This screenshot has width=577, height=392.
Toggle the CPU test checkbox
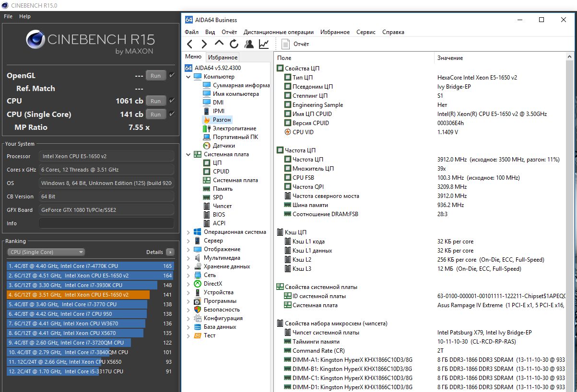pos(172,101)
